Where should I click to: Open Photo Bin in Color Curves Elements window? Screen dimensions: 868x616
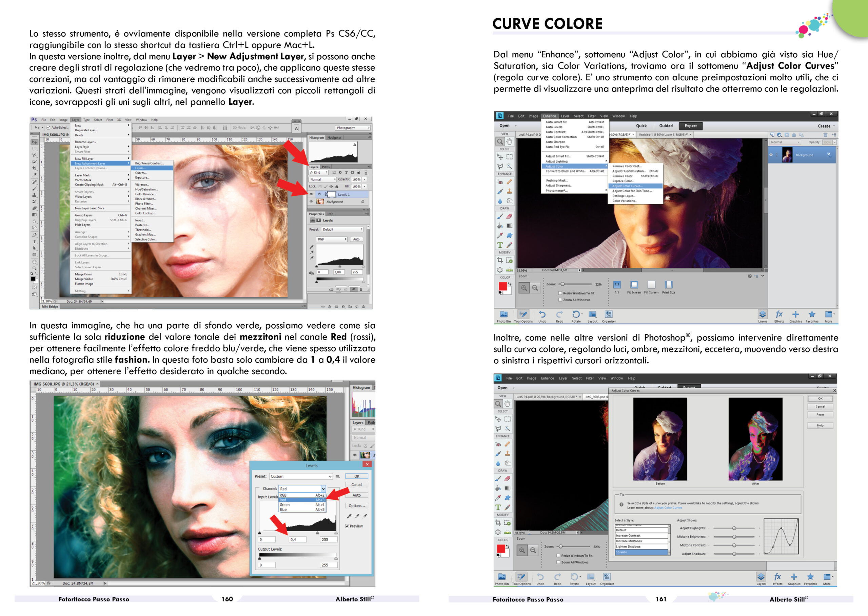tap(501, 577)
